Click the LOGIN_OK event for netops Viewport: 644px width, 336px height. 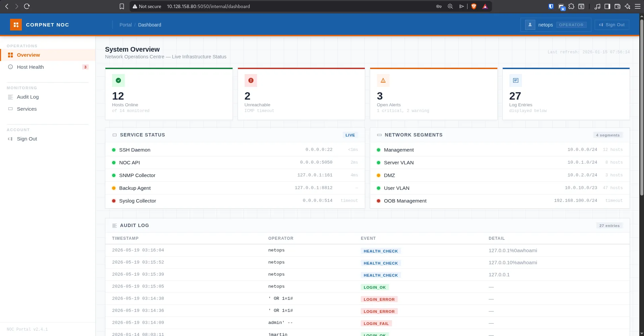[375, 287]
